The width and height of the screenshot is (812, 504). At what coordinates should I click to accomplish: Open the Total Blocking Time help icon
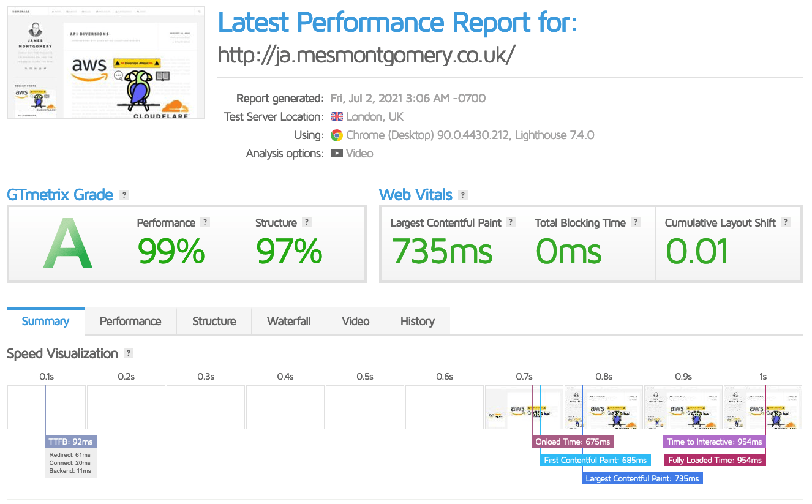[635, 222]
